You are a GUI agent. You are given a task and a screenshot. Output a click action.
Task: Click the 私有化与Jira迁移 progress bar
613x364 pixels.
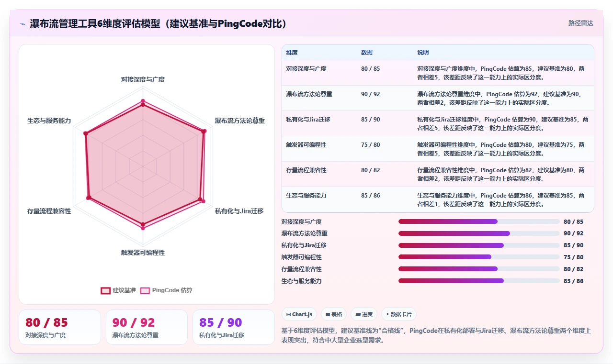pyautogui.click(x=479, y=245)
